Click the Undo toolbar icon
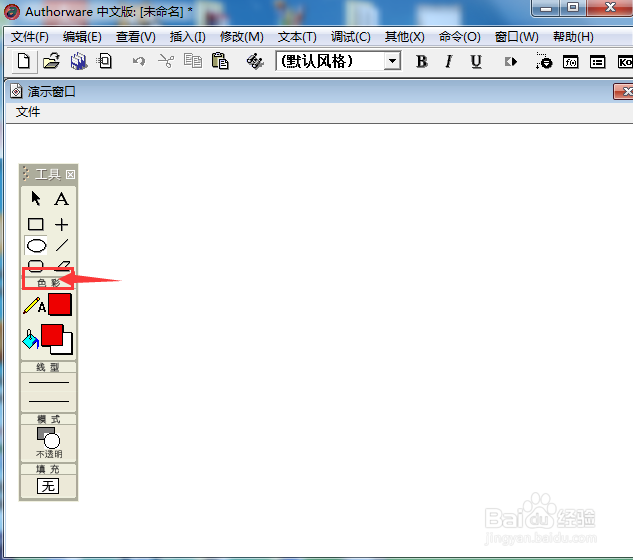This screenshot has height=560, width=633. click(139, 62)
